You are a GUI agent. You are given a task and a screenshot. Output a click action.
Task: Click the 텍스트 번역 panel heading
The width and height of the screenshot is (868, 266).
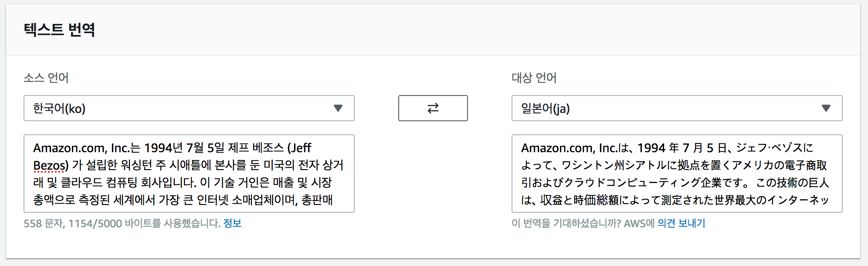pyautogui.click(x=59, y=30)
